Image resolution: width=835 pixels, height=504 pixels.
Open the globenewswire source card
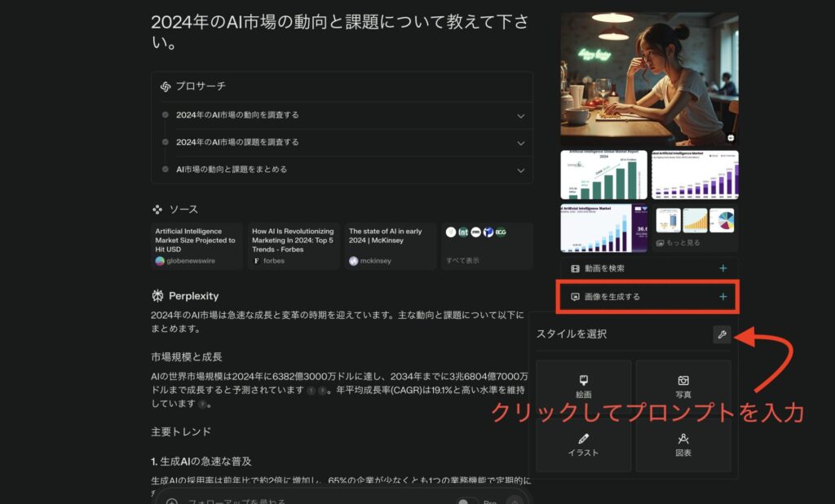[x=197, y=246]
